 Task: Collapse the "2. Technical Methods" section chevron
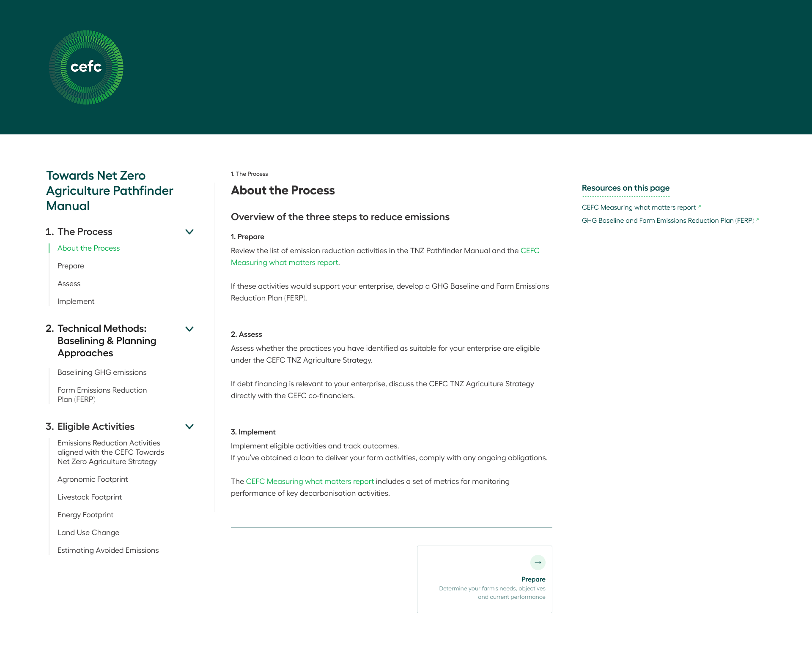click(189, 329)
